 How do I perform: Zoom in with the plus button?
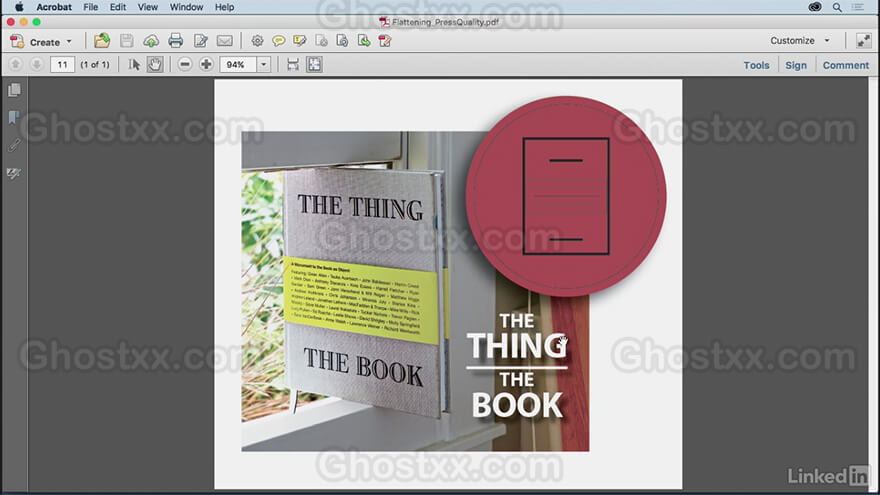(206, 65)
